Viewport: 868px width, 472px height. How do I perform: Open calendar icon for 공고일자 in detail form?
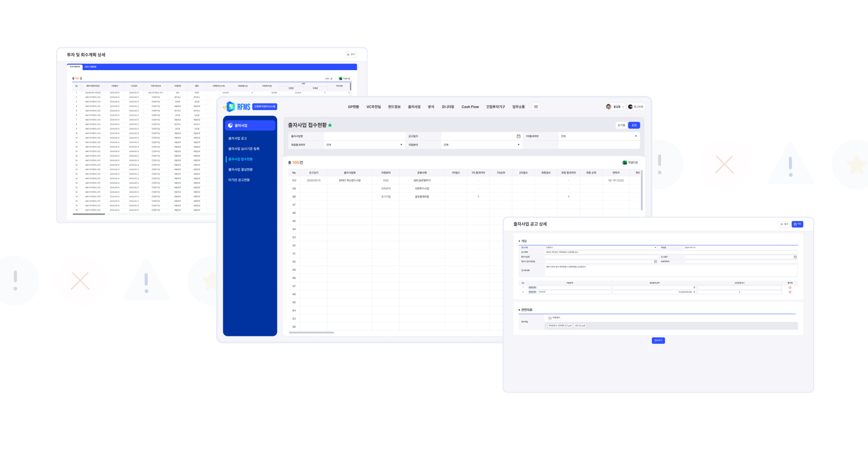coord(795,257)
